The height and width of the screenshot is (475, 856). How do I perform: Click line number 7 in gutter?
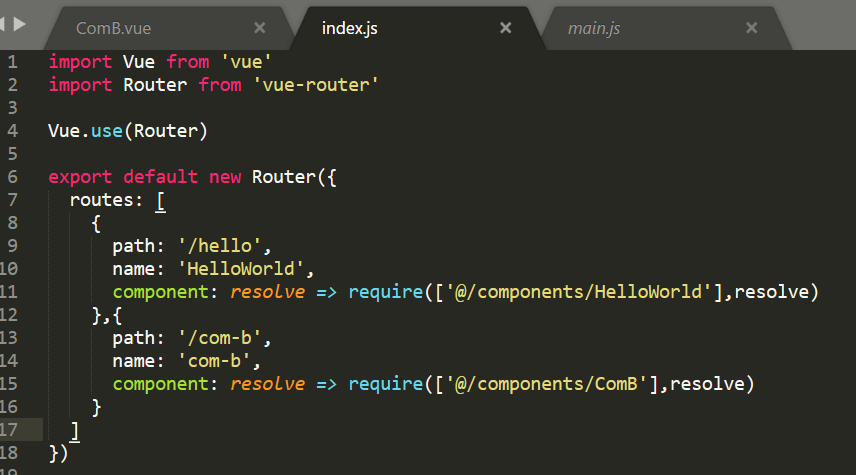(13, 200)
